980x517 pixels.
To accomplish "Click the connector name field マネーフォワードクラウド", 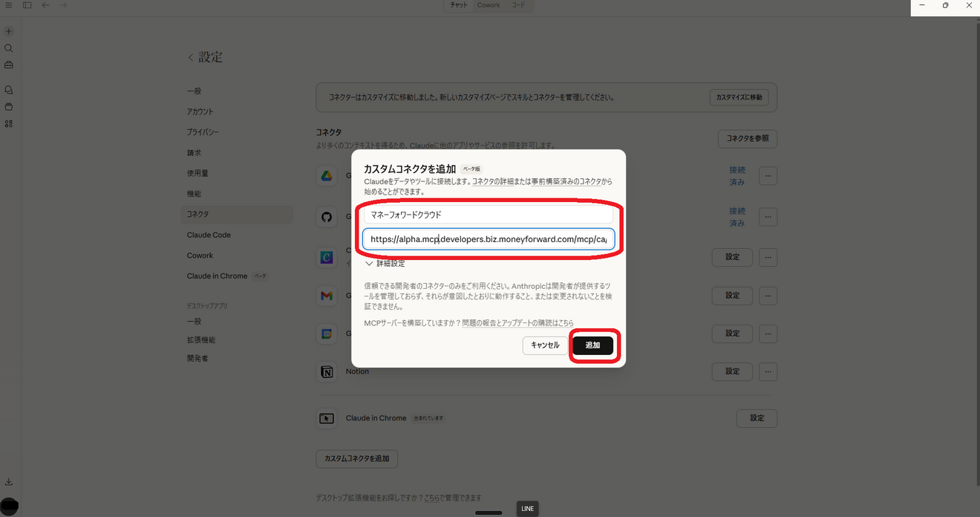I will click(489, 215).
